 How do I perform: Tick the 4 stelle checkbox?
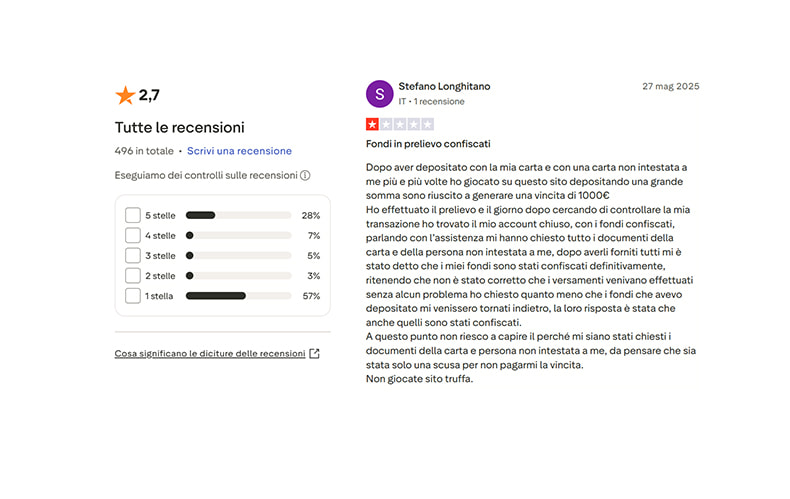133,235
